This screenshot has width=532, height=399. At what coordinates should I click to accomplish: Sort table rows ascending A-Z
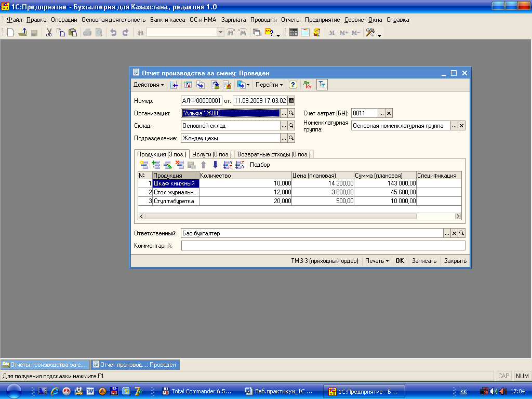228,165
